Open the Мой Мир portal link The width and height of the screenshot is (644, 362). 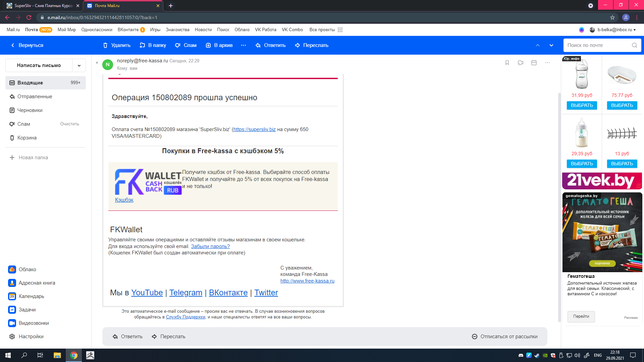[67, 30]
